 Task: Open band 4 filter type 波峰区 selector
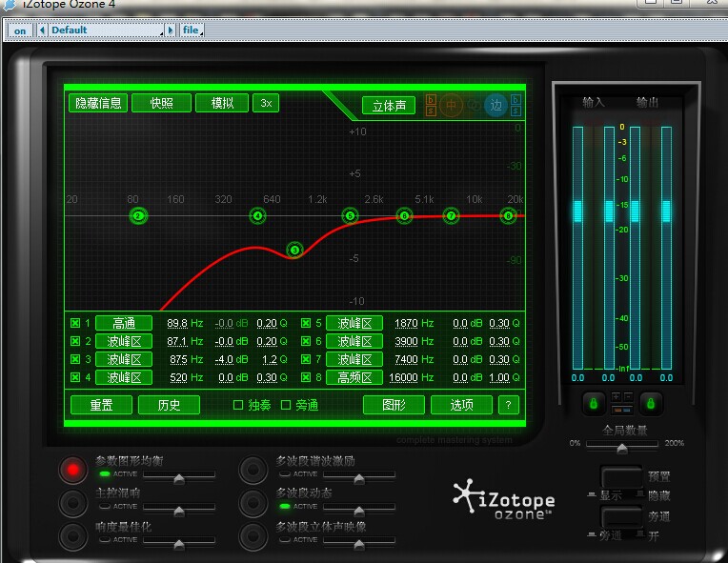pos(124,377)
